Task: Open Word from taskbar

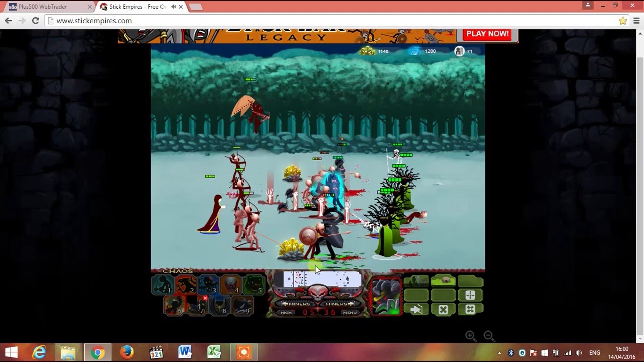Action: click(185, 352)
